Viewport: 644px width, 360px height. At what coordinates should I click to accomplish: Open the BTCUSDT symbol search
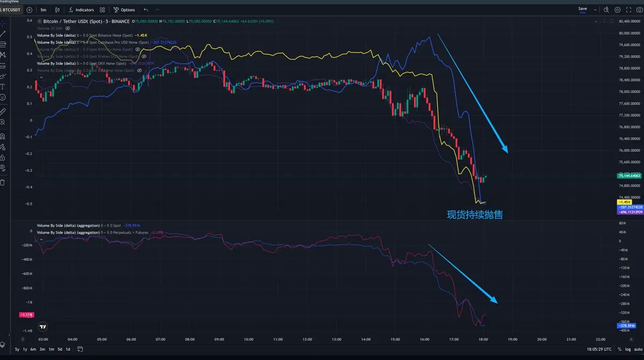(11, 10)
